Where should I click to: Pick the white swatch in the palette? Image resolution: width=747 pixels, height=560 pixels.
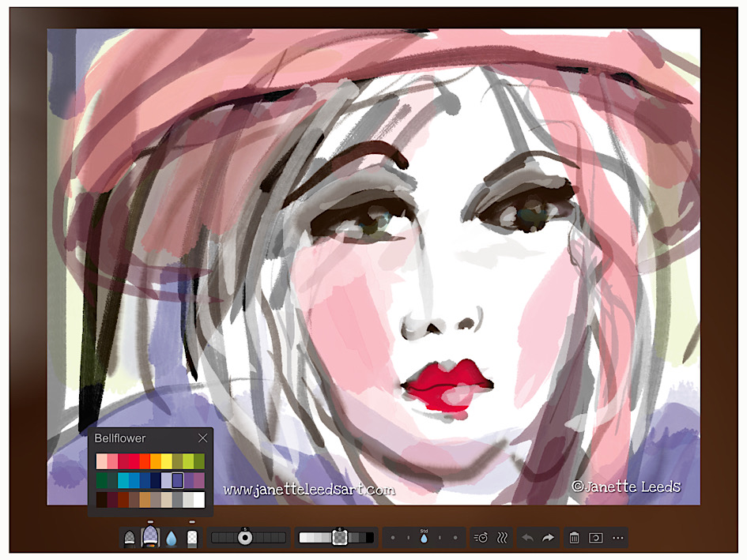tap(198, 499)
